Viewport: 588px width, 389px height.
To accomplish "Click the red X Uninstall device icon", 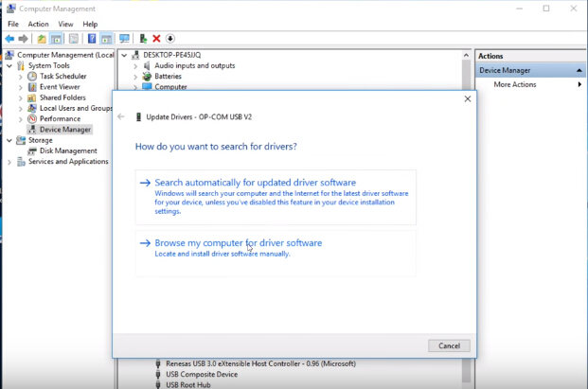I will click(156, 39).
